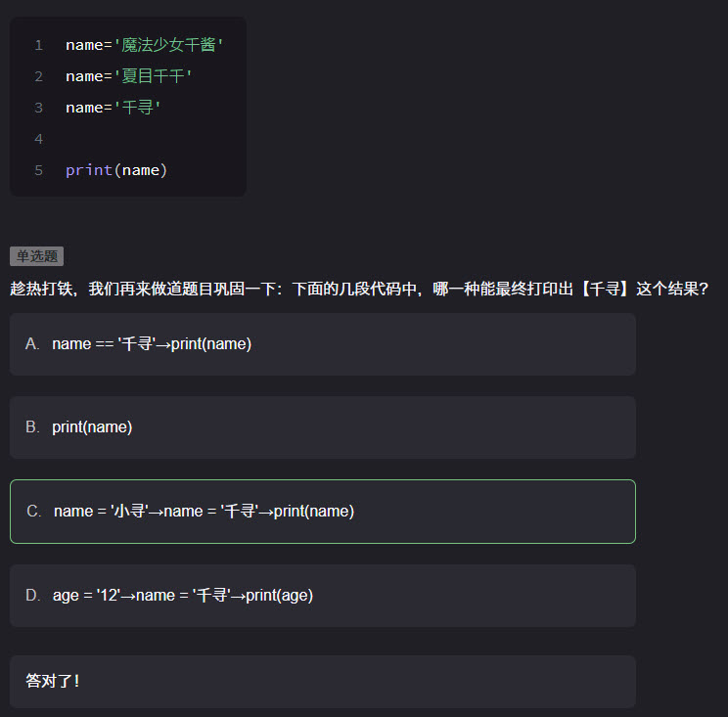
Task: Select the highlighted option C answer
Action: click(x=322, y=512)
